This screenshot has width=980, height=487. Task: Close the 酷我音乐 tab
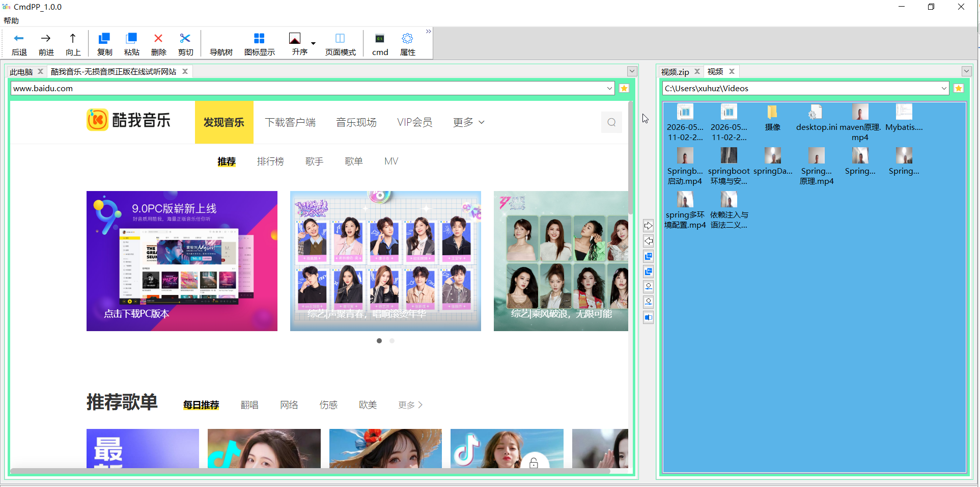[185, 71]
